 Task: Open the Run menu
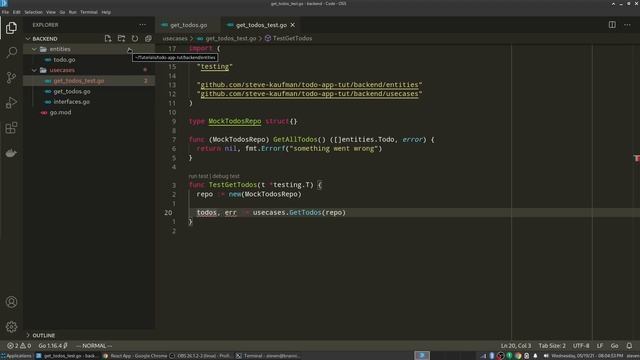tap(73, 12)
